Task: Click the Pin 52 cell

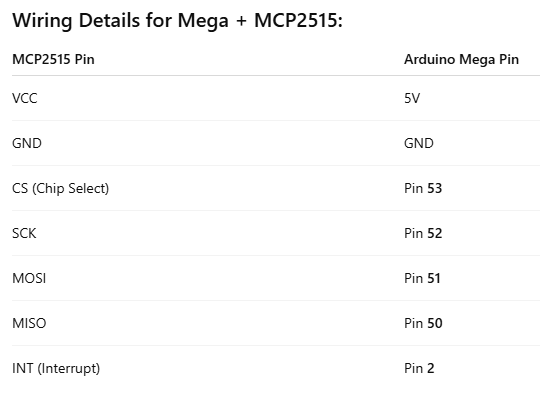Action: coord(423,233)
